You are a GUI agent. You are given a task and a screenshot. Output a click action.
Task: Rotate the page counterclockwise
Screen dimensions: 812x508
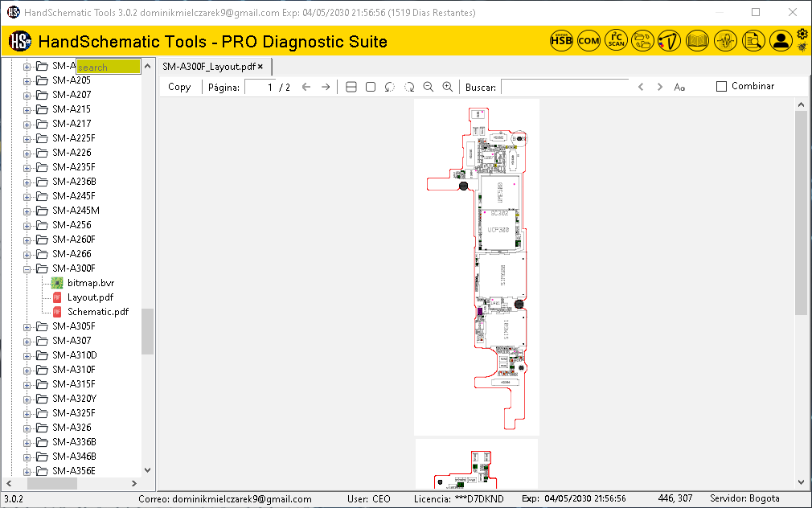pyautogui.click(x=389, y=87)
